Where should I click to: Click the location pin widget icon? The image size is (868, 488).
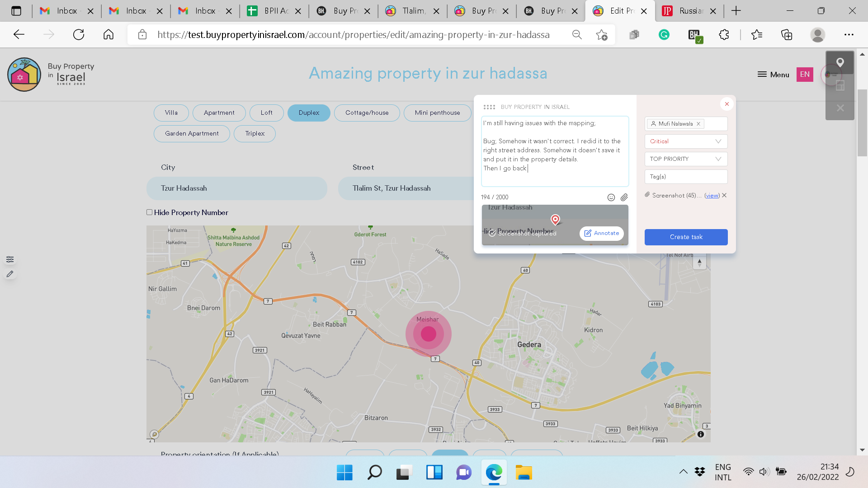click(x=840, y=62)
